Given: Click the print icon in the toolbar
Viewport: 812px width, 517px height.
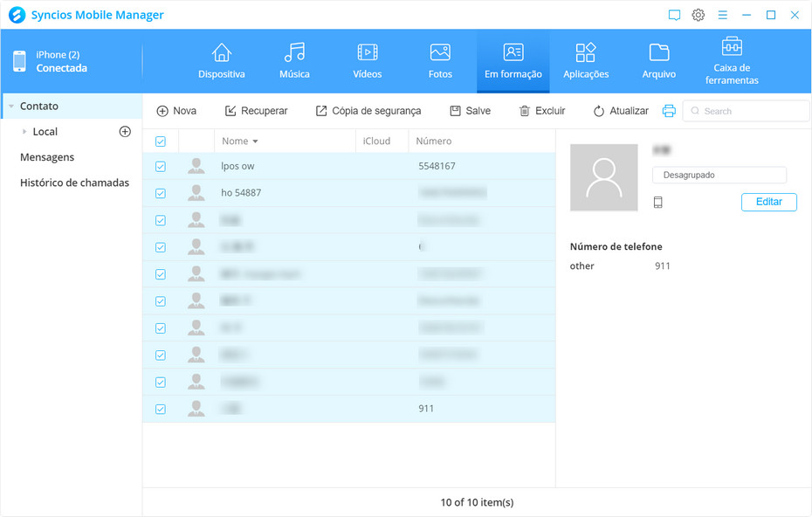Looking at the screenshot, I should pos(669,111).
